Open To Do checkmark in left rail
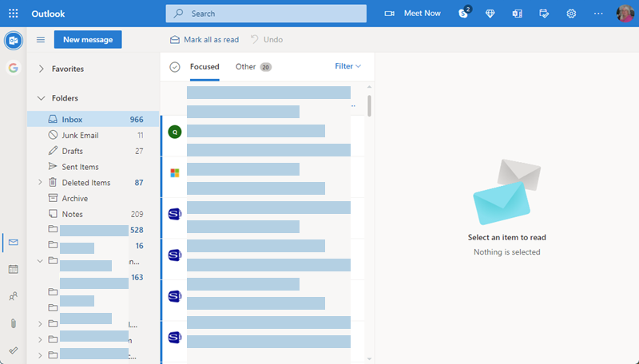The height and width of the screenshot is (364, 639). click(x=14, y=350)
